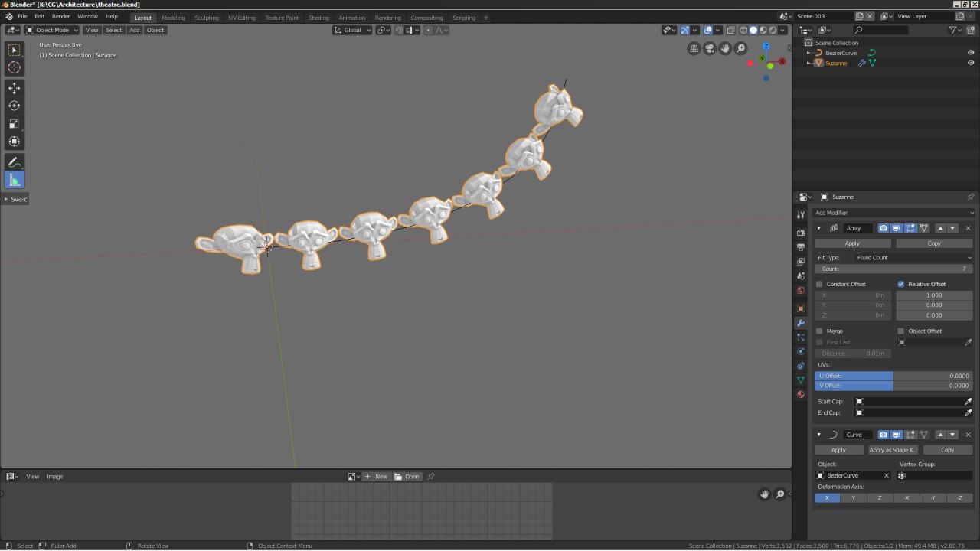Open the Object Data mesh tab
The height and width of the screenshot is (551, 980).
coord(801,380)
